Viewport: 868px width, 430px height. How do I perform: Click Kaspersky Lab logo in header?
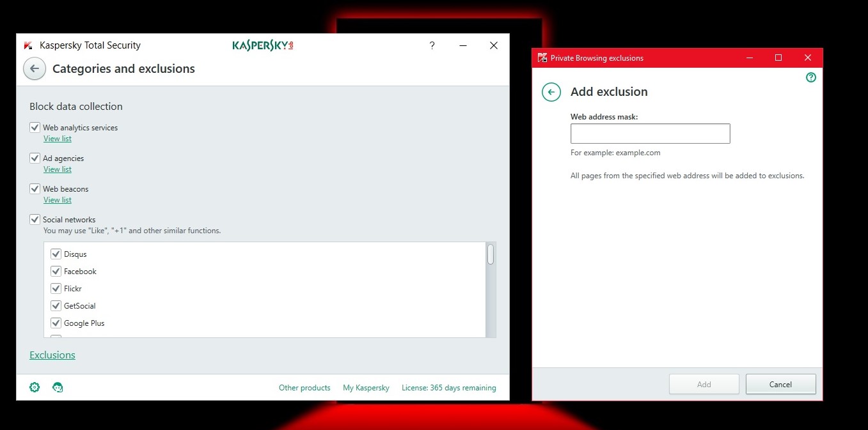pos(263,45)
